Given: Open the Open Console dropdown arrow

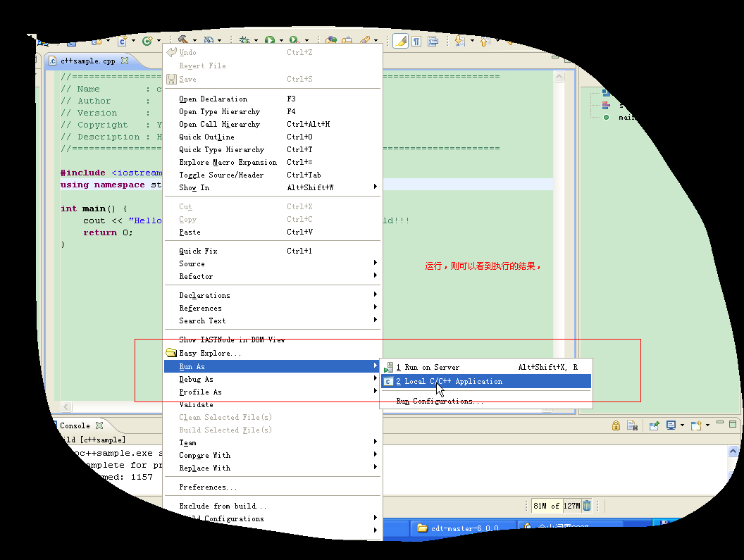Looking at the screenshot, I should (707, 425).
